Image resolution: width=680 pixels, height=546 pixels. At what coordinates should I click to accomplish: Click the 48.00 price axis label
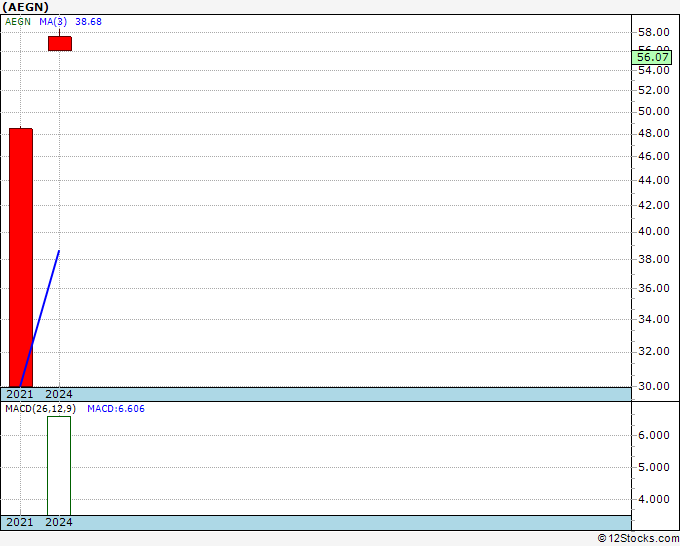click(x=654, y=133)
